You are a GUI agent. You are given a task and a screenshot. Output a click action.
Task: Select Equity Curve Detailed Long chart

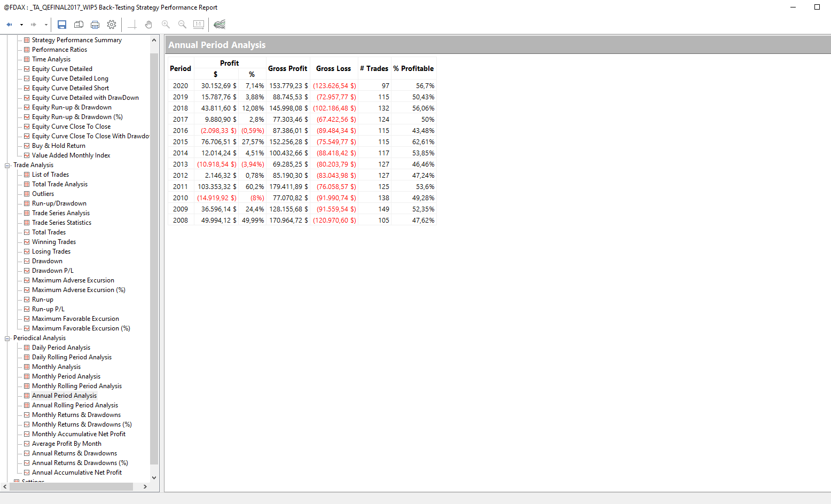pyautogui.click(x=70, y=78)
